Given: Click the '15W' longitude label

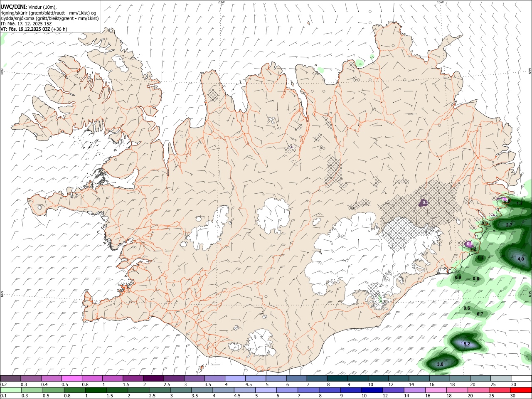Looking at the screenshot, I should (440, 2).
